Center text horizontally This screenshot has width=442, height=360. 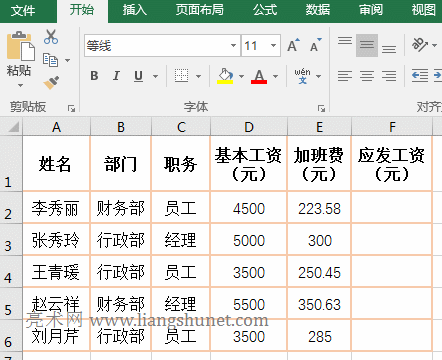(x=367, y=76)
